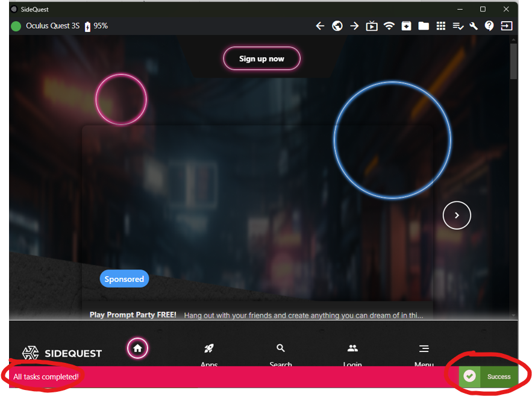This screenshot has width=532, height=396.
Task: Click the SideQuest window title text
Action: [x=34, y=10]
